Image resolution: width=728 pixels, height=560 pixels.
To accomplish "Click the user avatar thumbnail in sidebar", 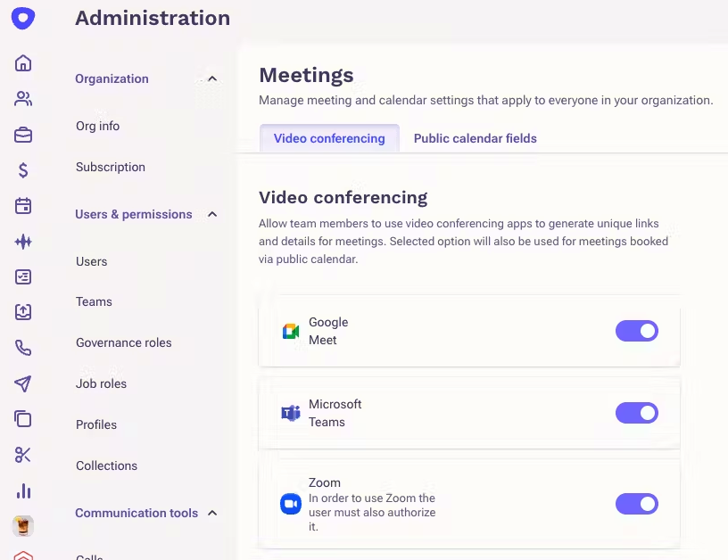I will point(23,526).
